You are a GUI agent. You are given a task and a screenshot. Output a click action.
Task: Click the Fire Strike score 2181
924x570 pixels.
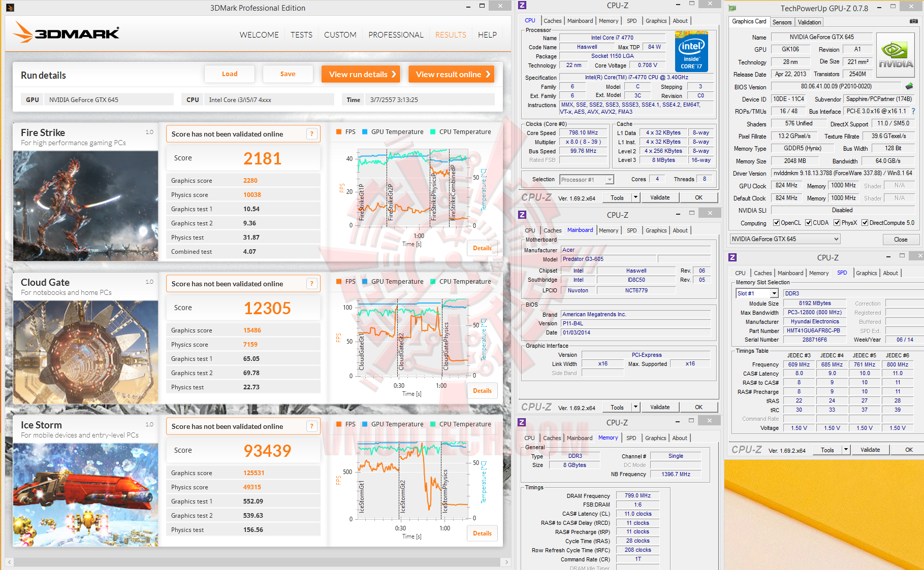coord(262,158)
